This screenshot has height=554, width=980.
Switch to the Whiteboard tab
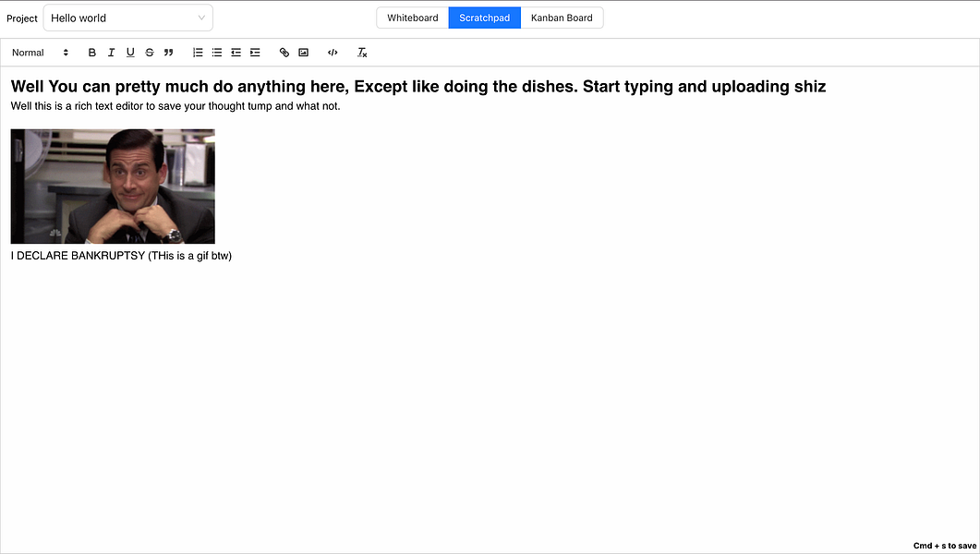413,18
